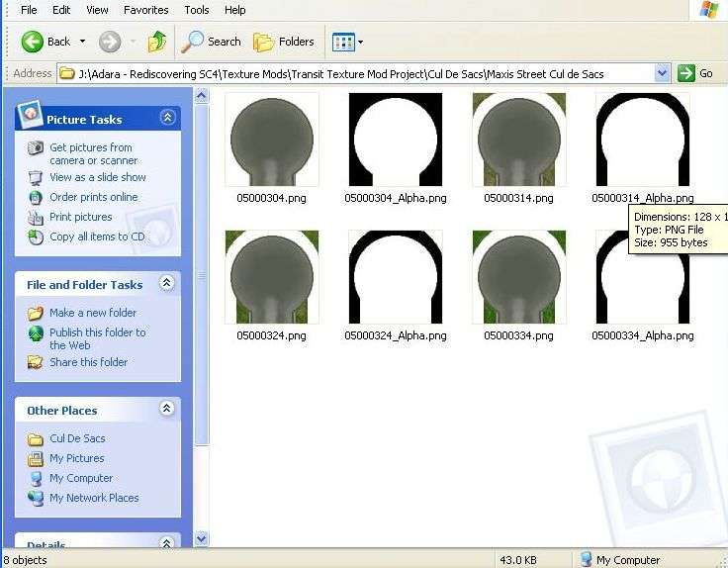This screenshot has height=568, width=728.
Task: Open the Back button history dropdown
Action: (x=83, y=42)
